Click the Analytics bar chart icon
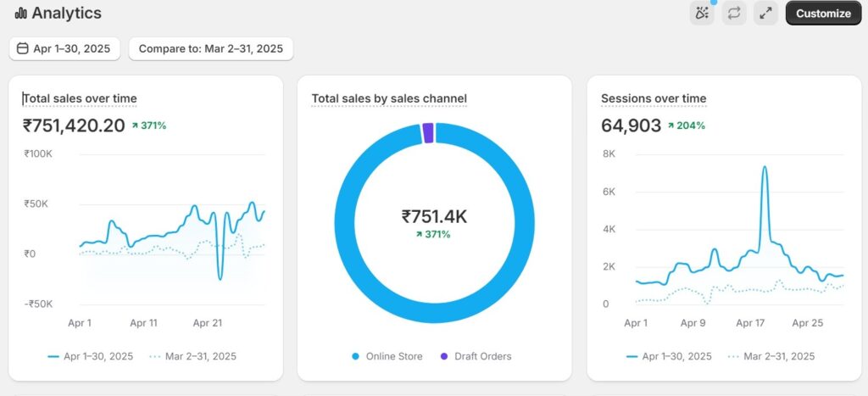 tap(20, 14)
